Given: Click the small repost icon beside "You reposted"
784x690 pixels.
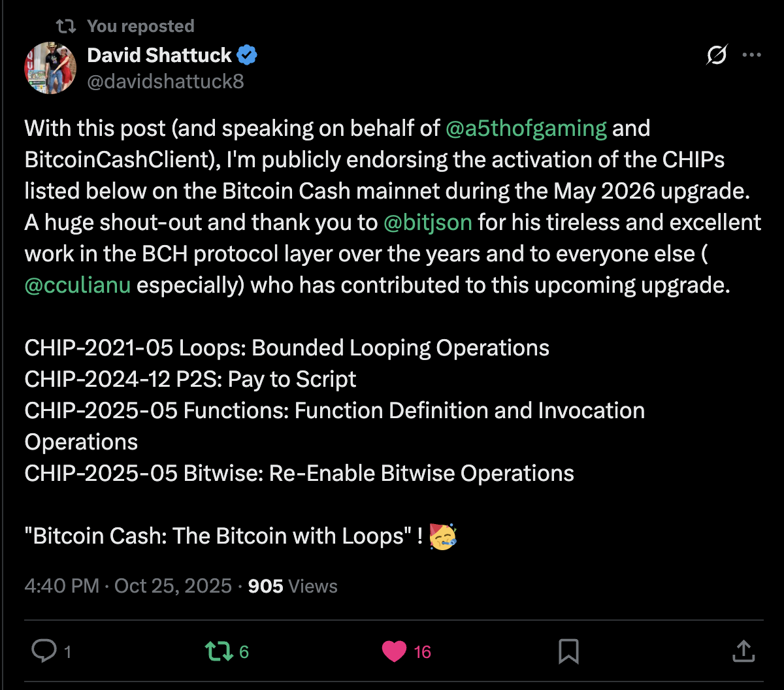Looking at the screenshot, I should click(x=64, y=26).
